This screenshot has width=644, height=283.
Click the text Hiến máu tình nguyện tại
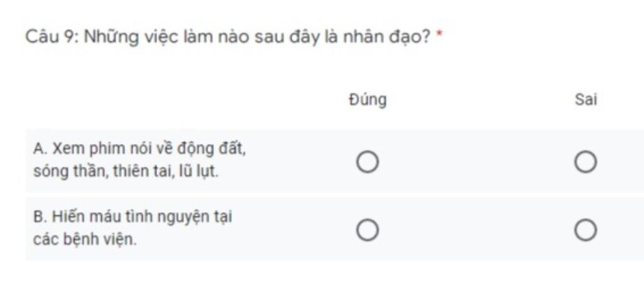pos(142,216)
